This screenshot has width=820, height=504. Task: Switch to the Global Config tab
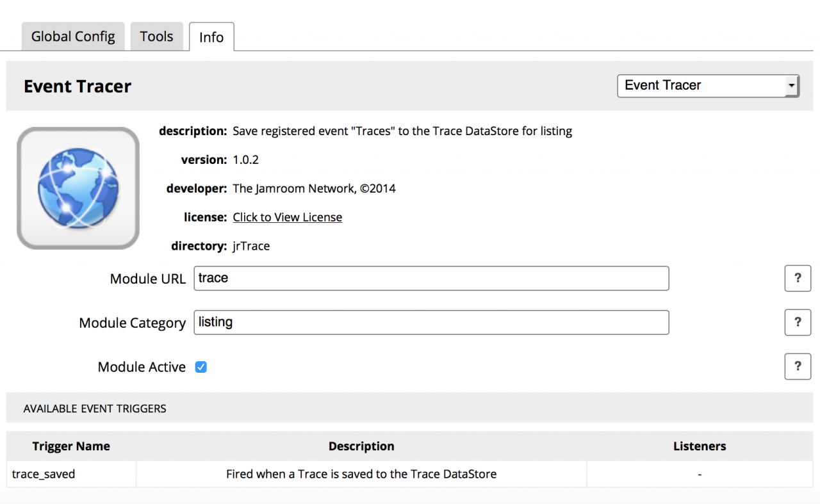[73, 37]
